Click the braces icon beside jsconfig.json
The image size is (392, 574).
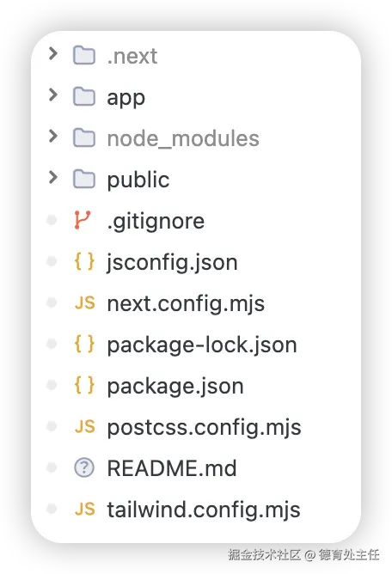[x=84, y=262]
